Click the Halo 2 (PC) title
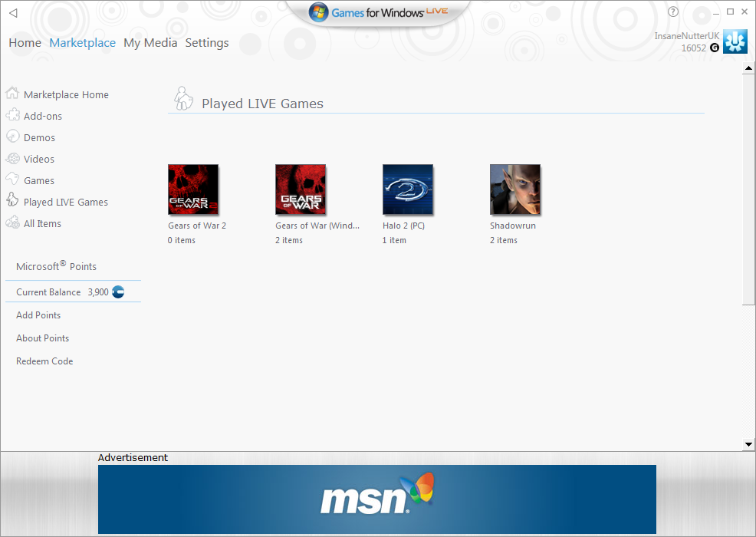 [403, 226]
